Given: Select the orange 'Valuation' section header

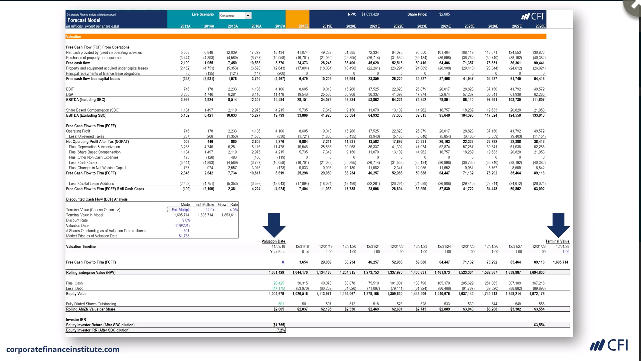Looking at the screenshot, I should pyautogui.click(x=305, y=36).
